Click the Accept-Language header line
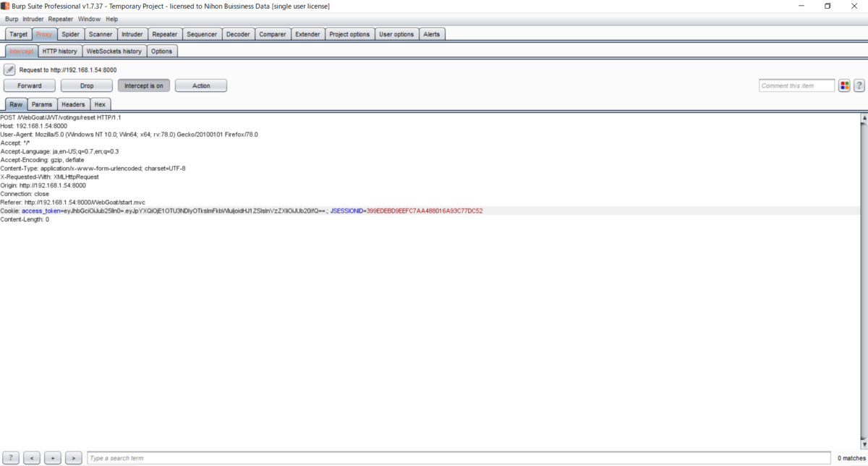Viewport: 868px width, 466px height. click(x=59, y=151)
